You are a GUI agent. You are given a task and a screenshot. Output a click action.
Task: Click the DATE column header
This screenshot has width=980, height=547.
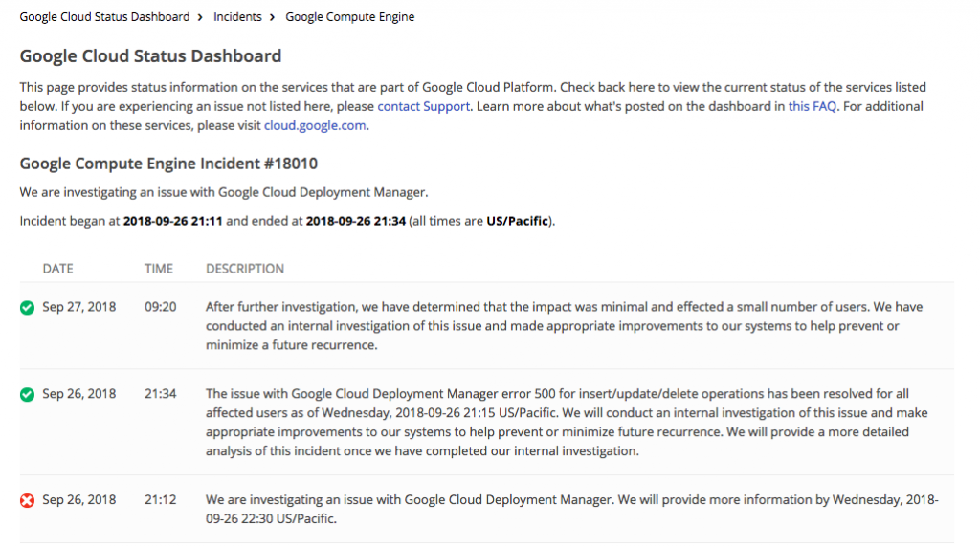click(57, 269)
